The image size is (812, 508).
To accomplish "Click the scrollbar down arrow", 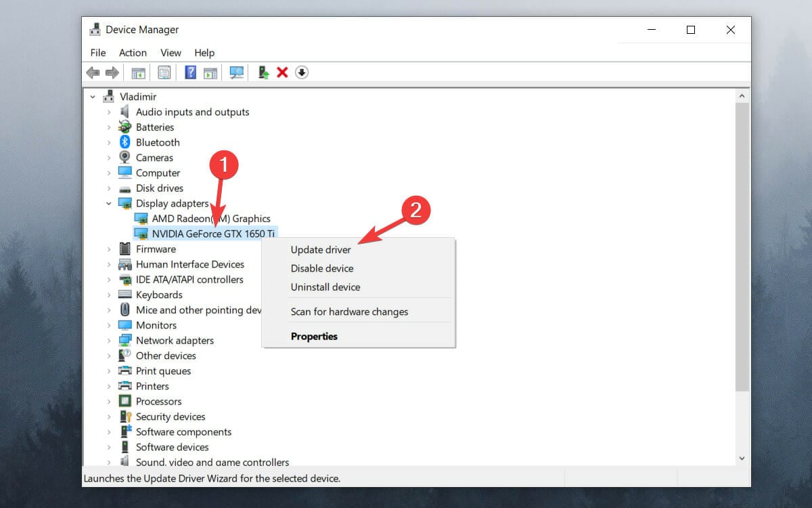I will coord(742,458).
